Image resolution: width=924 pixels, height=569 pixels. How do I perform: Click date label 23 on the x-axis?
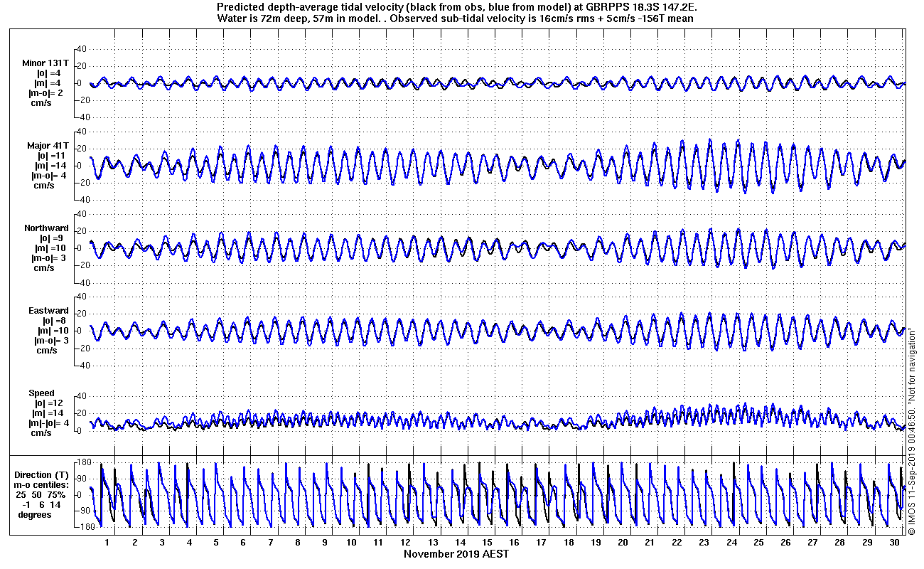pos(704,542)
